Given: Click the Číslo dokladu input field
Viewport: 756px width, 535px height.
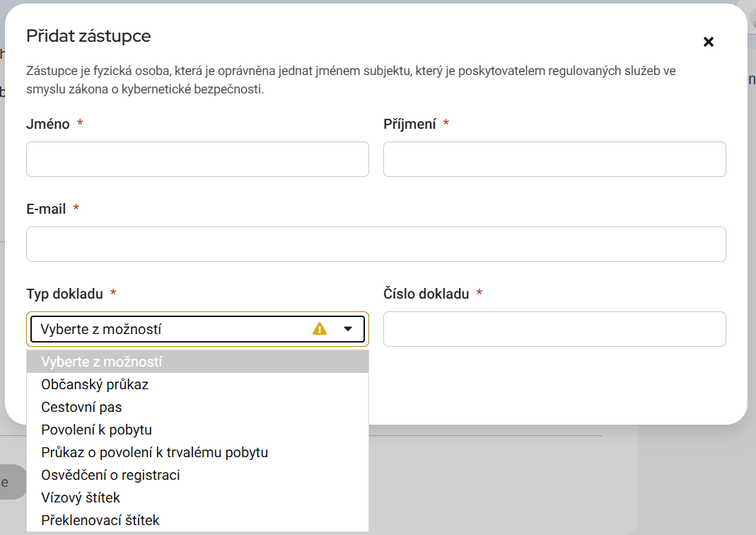Looking at the screenshot, I should click(554, 329).
